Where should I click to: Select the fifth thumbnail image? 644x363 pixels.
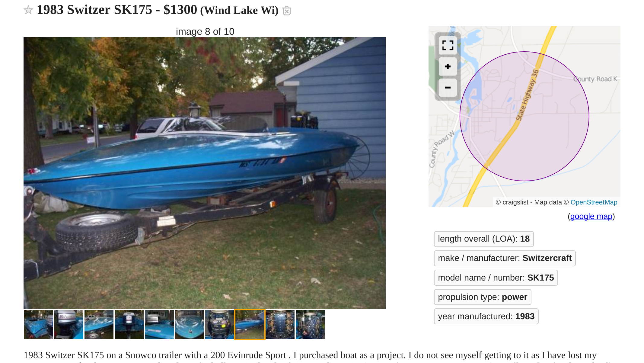tap(159, 325)
